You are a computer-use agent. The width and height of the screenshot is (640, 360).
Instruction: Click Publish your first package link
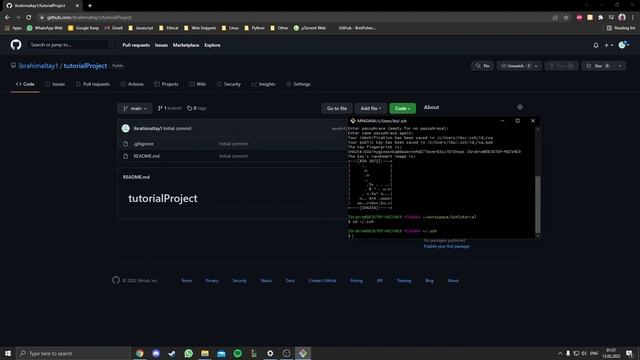click(446, 246)
